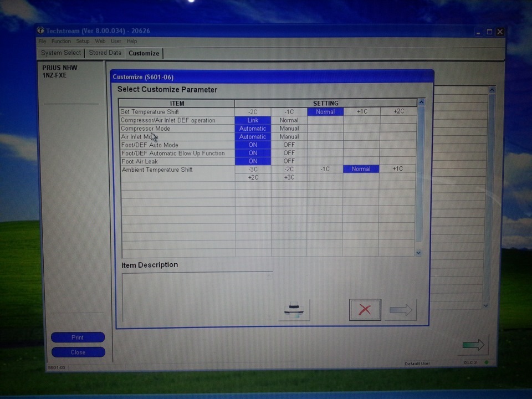The image size is (532, 399).
Task: Click the red X cancel button
Action: click(365, 309)
